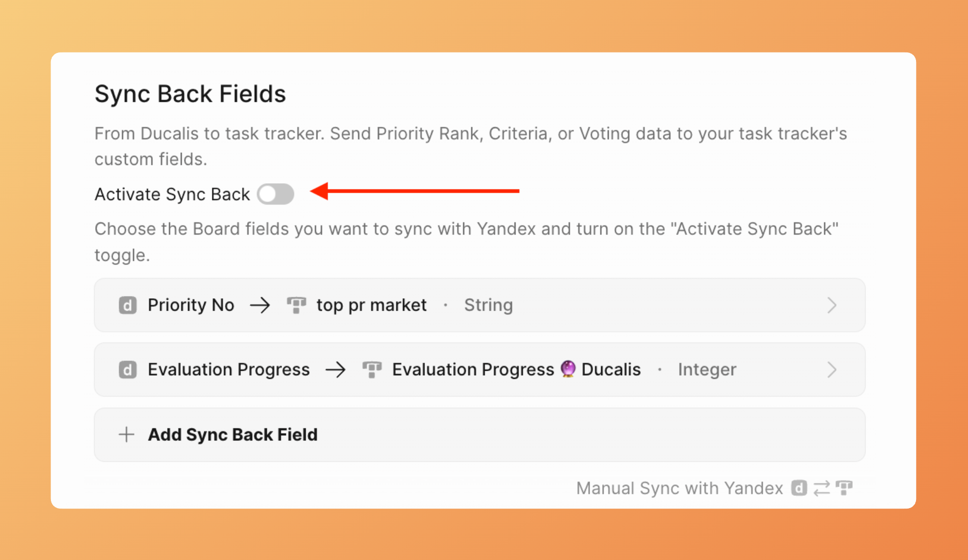The image size is (968, 560).
Task: Click the Integer type label
Action: (x=707, y=370)
